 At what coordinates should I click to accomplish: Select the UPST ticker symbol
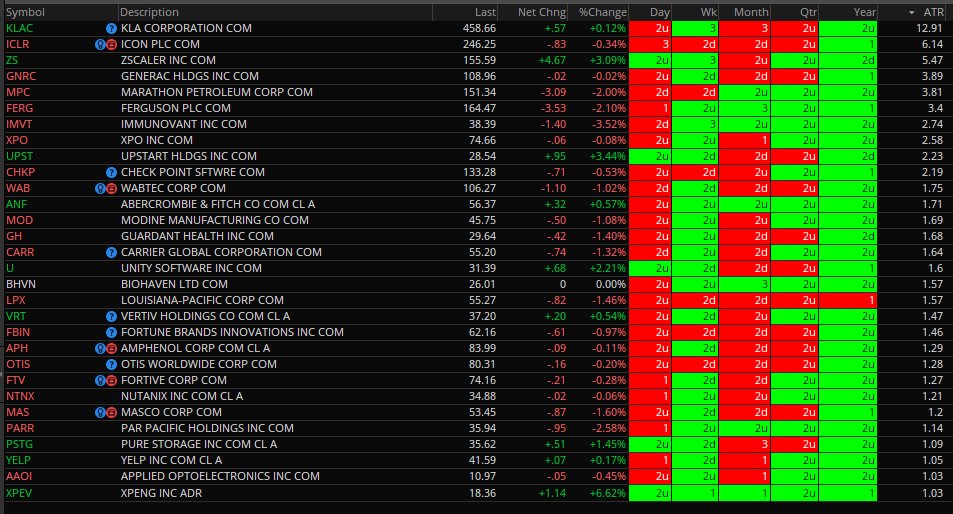tap(19, 156)
